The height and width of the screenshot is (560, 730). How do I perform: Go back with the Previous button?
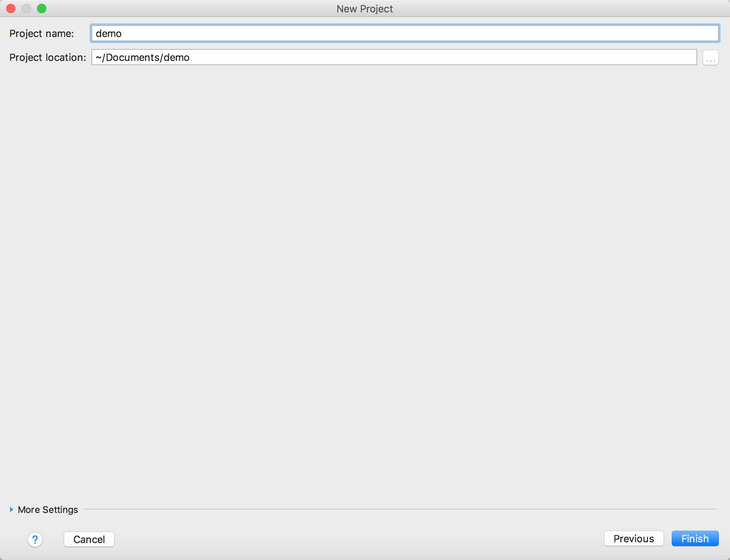(x=634, y=538)
